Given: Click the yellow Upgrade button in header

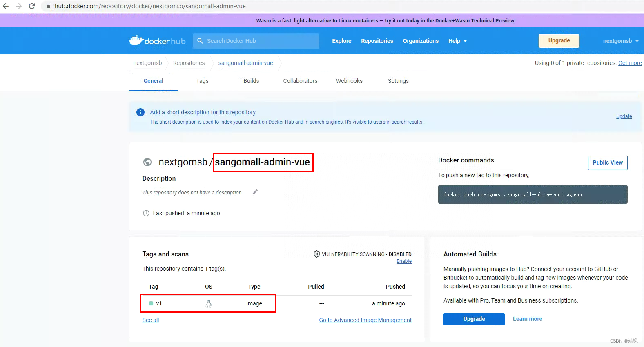Looking at the screenshot, I should (x=559, y=40).
